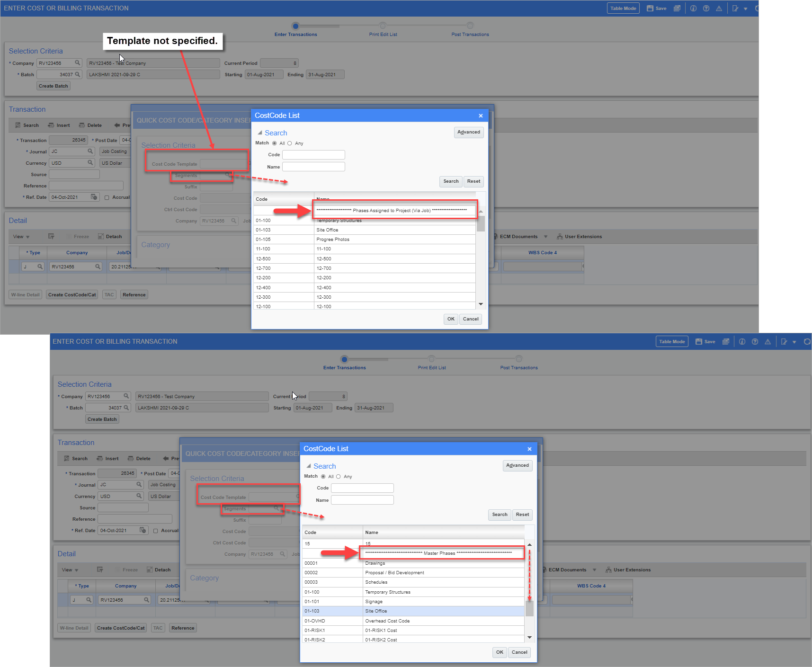Open ECM Documents dropdown arrow in bottom Detail toolbar

[594, 570]
